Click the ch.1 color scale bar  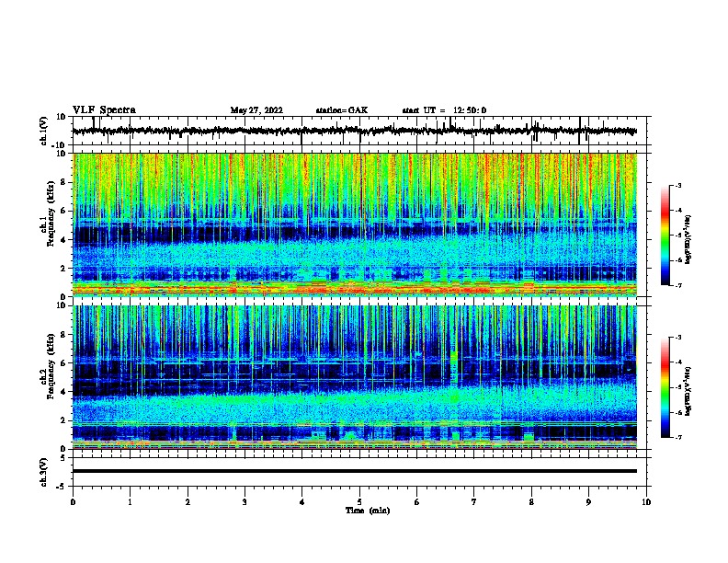pos(665,236)
